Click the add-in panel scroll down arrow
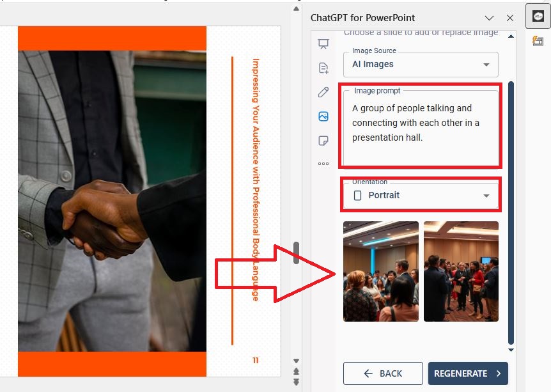 511,350
